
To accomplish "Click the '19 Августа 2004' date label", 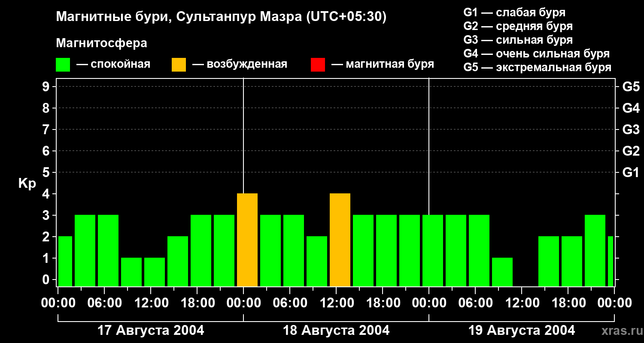I will pyautogui.click(x=522, y=331).
